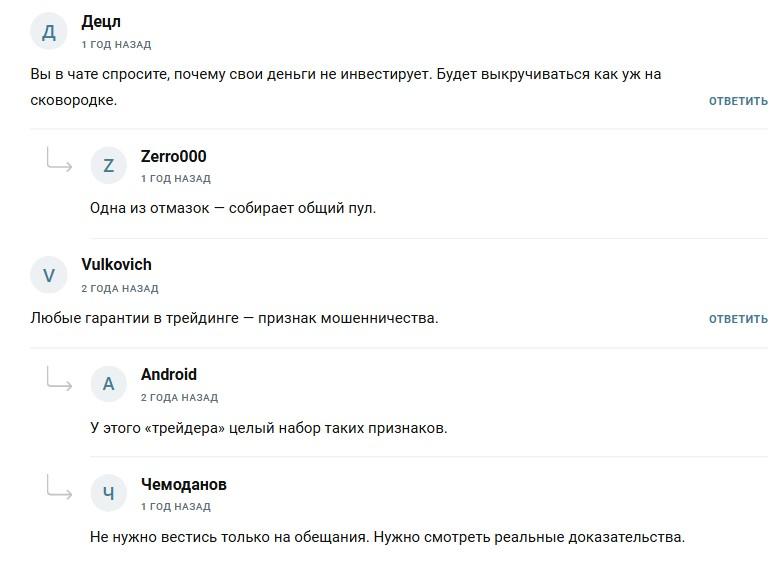Viewport: 777px width, 563px height.
Task: Click the timestamp under Vulkovich
Action: tap(120, 288)
